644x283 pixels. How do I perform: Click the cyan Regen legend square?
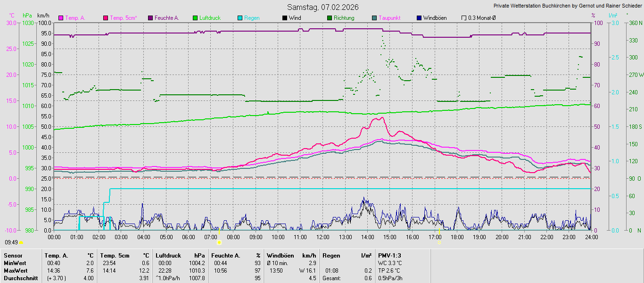[x=240, y=18]
